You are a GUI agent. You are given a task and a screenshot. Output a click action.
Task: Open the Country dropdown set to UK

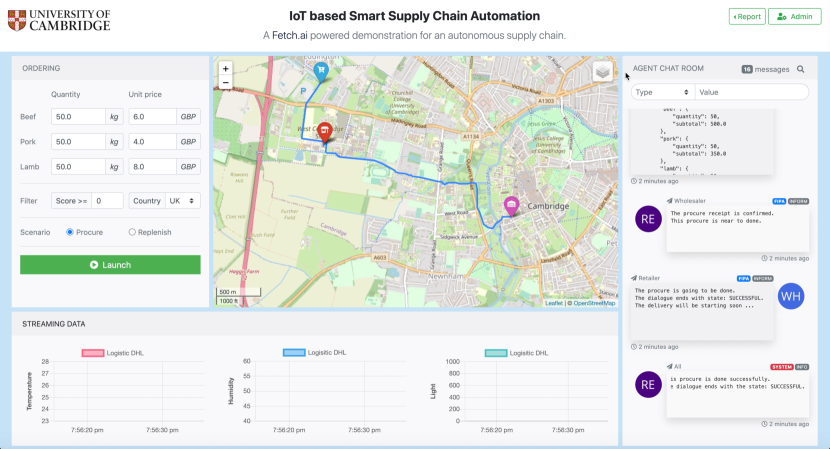point(183,201)
